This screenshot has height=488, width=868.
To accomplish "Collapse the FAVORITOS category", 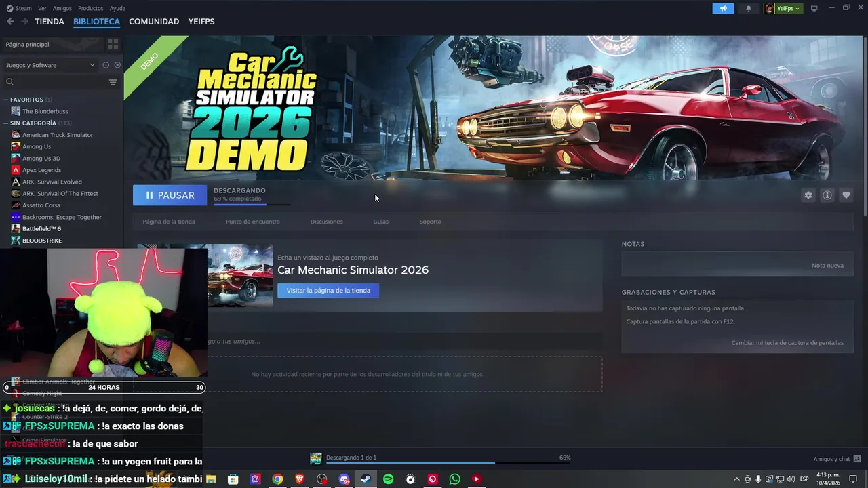I will tap(7, 100).
